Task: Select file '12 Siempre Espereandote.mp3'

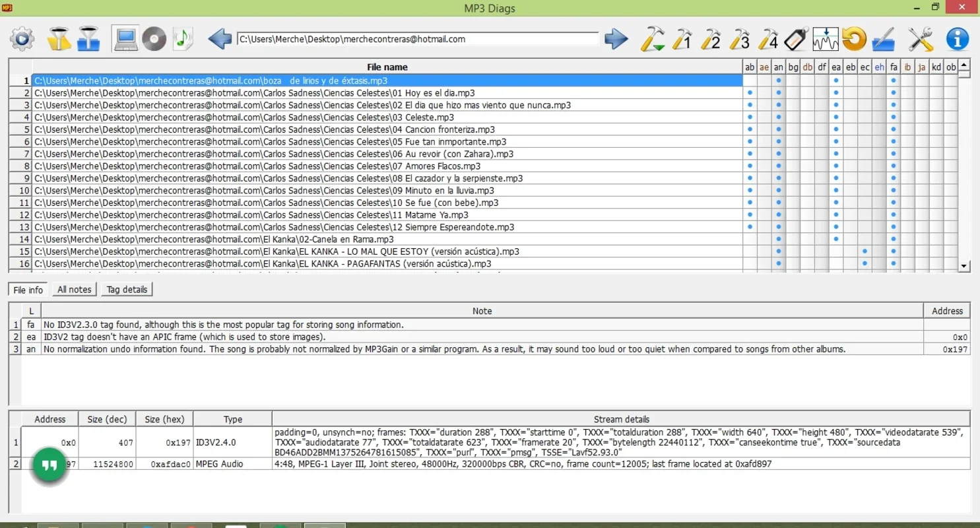Action: [x=387, y=227]
